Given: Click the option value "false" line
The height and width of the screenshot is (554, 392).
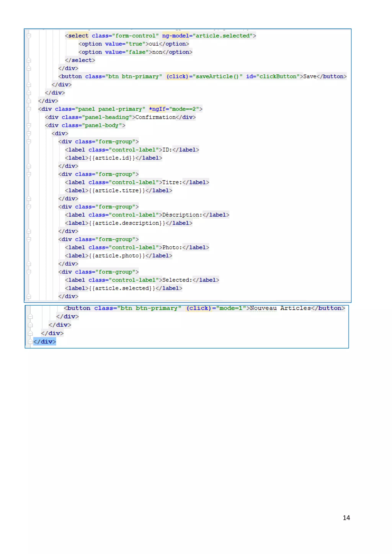Looking at the screenshot, I should [x=135, y=52].
